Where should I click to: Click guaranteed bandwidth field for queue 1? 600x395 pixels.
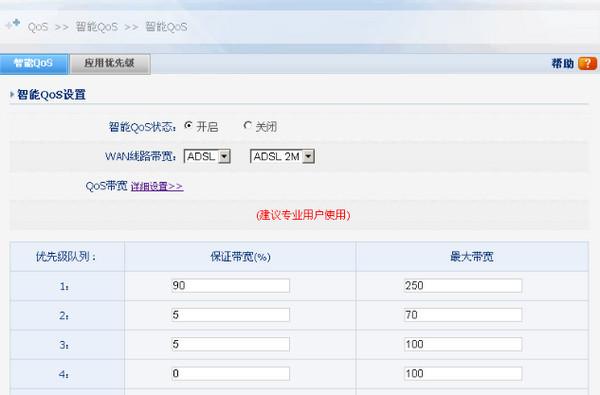[x=230, y=286]
